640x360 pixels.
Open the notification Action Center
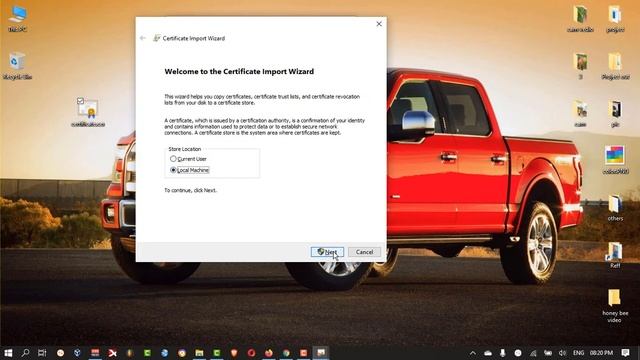(625, 353)
